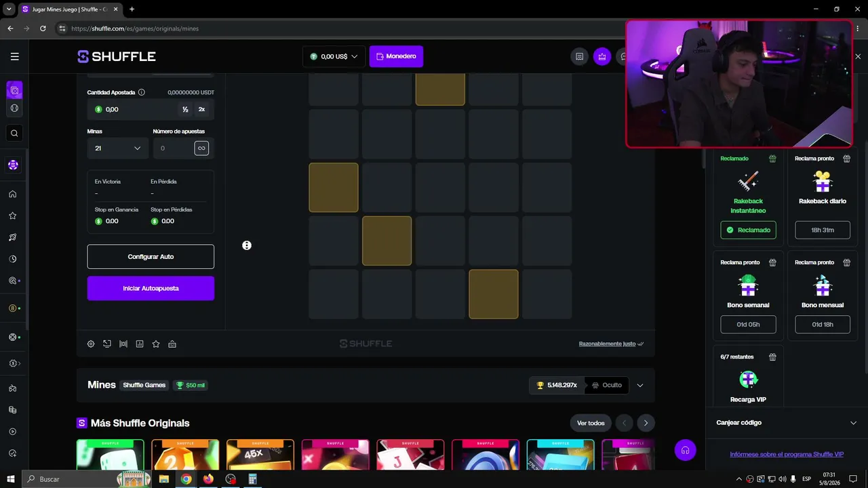Click the Reclamado rakeback instantáneo button

coord(749,230)
